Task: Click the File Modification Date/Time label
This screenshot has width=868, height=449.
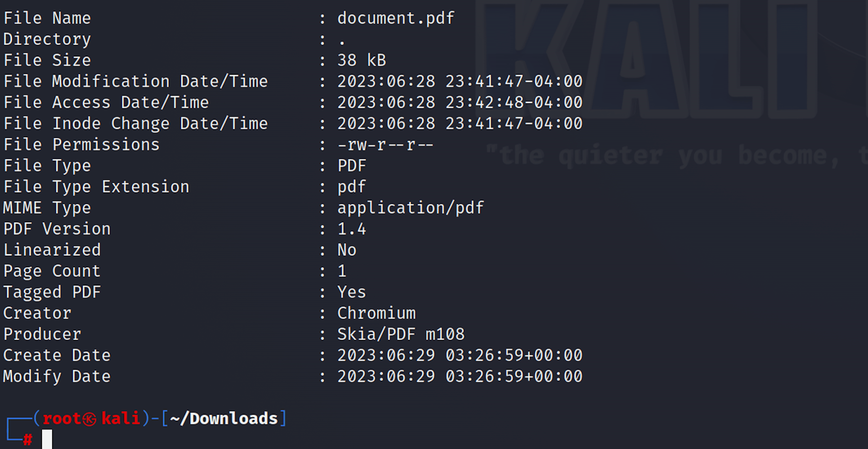Action: click(136, 82)
